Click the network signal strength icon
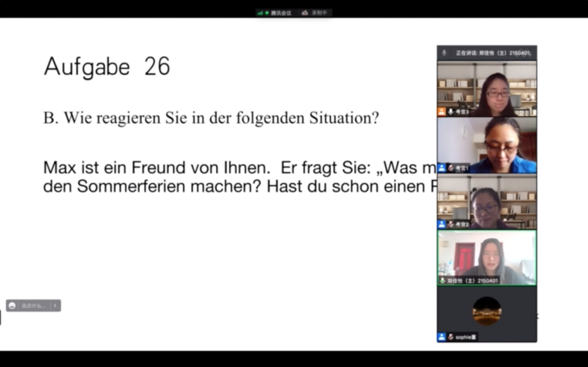This screenshot has height=367, width=588. [260, 12]
